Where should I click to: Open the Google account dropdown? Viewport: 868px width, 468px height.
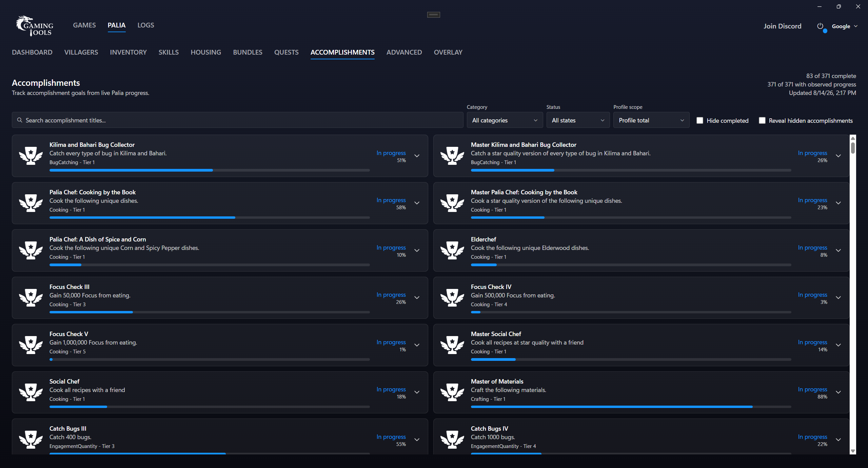(x=844, y=26)
